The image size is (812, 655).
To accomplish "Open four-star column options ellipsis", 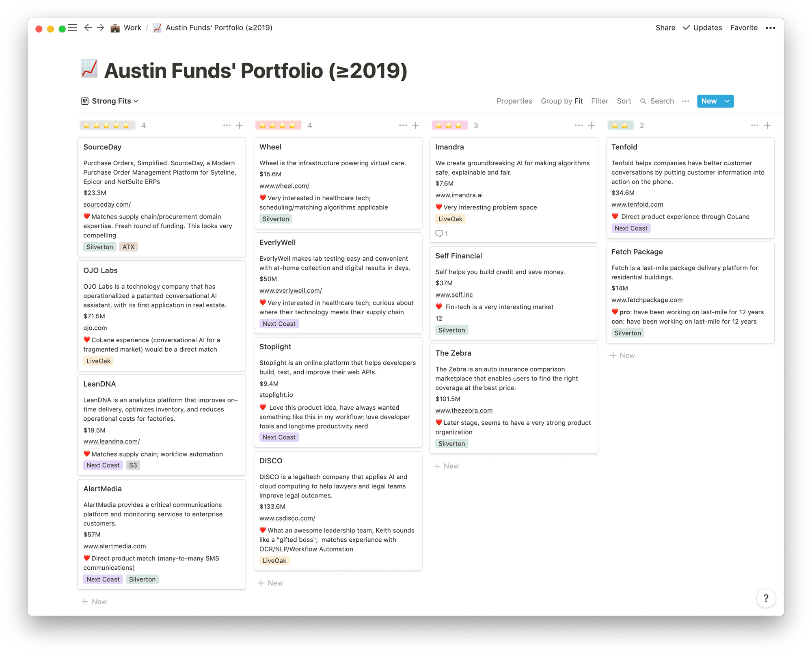I will point(403,125).
